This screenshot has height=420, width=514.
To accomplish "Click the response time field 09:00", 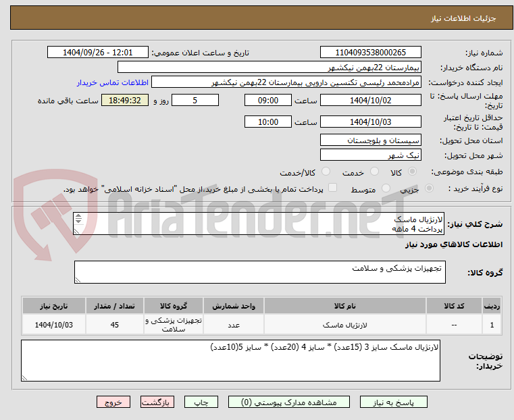I will pos(268,100).
